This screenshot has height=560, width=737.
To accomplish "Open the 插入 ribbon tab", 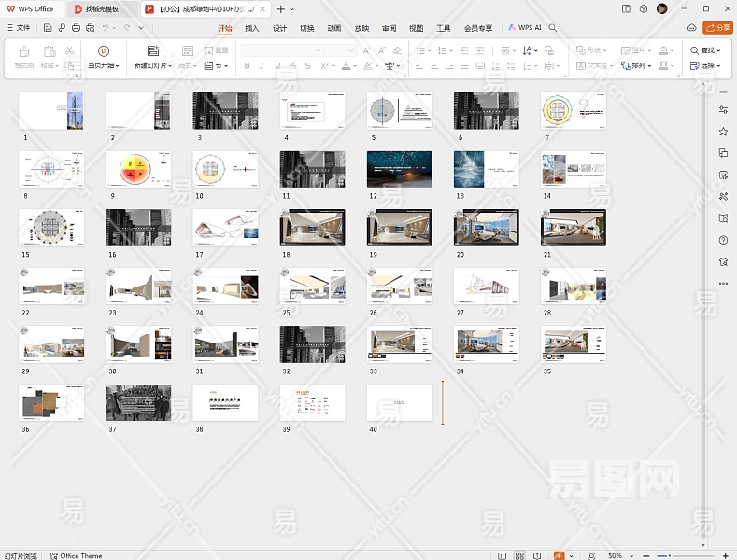I will click(252, 28).
